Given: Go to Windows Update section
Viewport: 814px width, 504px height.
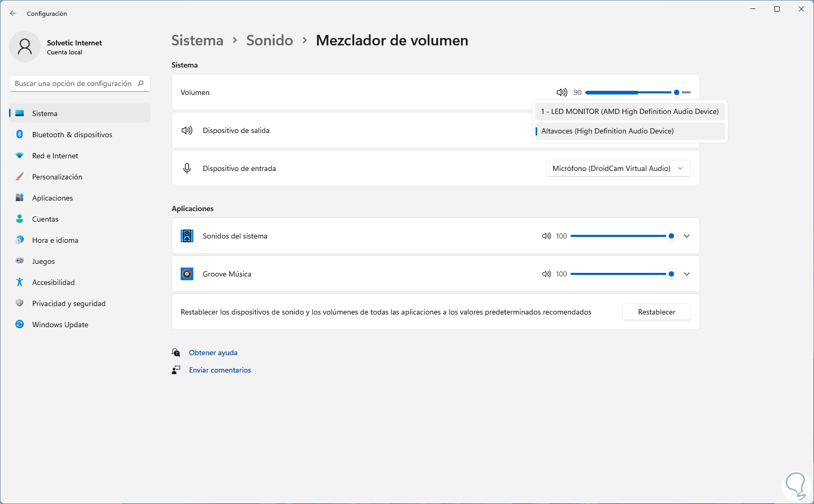Looking at the screenshot, I should 60,325.
